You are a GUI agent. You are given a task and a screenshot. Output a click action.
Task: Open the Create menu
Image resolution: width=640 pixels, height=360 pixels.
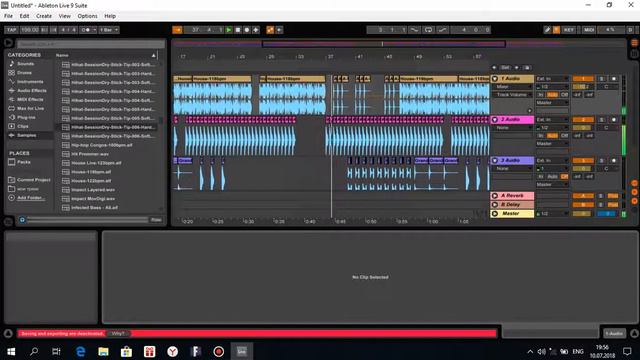click(44, 16)
